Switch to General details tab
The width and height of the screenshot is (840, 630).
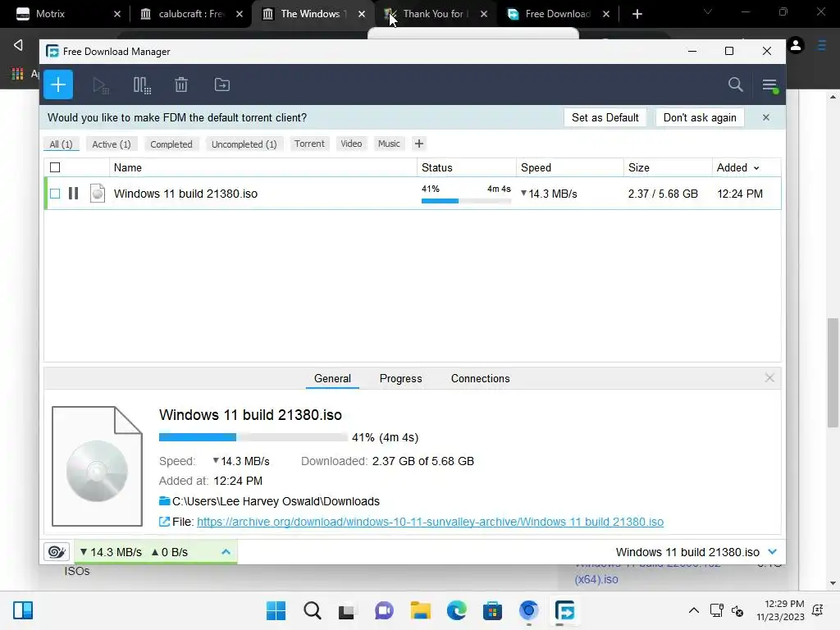coord(332,378)
